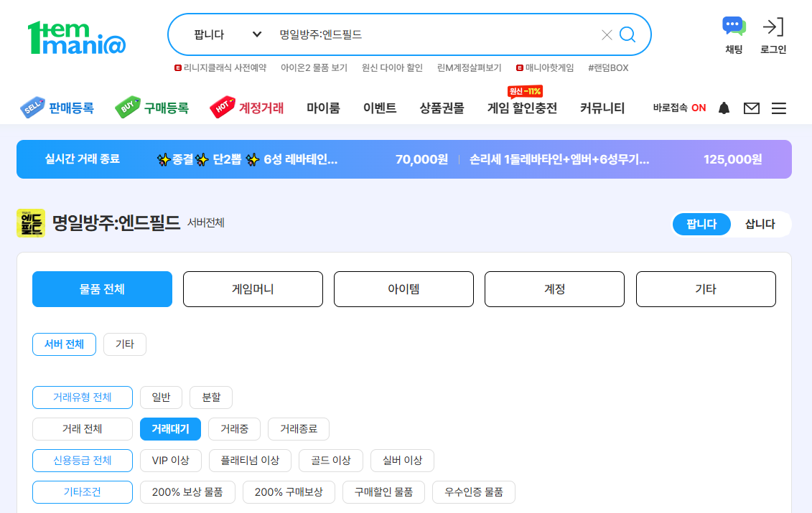Image resolution: width=812 pixels, height=513 pixels.
Task: Open 계정거래 menu
Action: pos(261,108)
